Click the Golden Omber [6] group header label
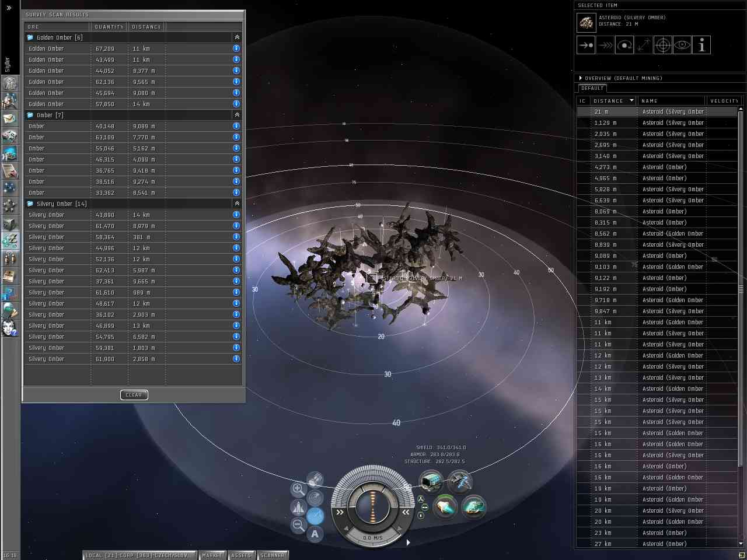This screenshot has width=747, height=560. tap(60, 37)
